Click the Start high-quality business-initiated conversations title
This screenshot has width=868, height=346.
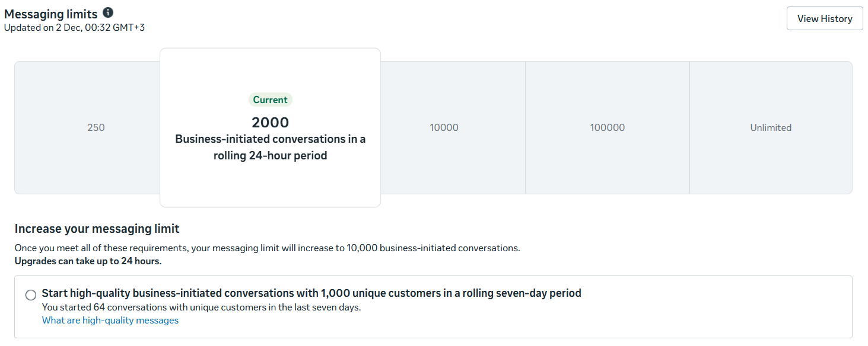(x=311, y=293)
